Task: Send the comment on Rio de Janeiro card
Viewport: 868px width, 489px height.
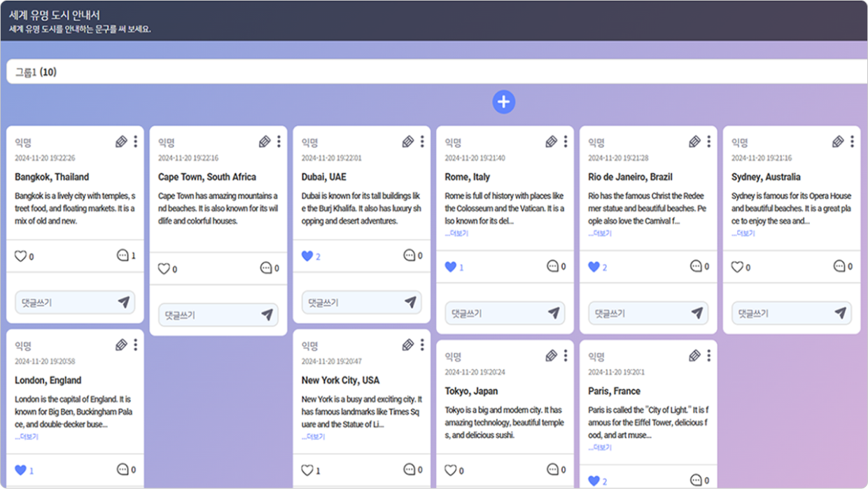Action: pyautogui.click(x=697, y=313)
